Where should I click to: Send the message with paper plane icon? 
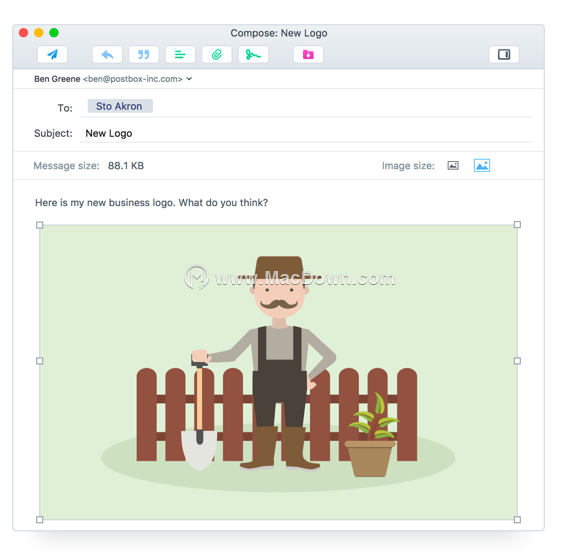(53, 55)
